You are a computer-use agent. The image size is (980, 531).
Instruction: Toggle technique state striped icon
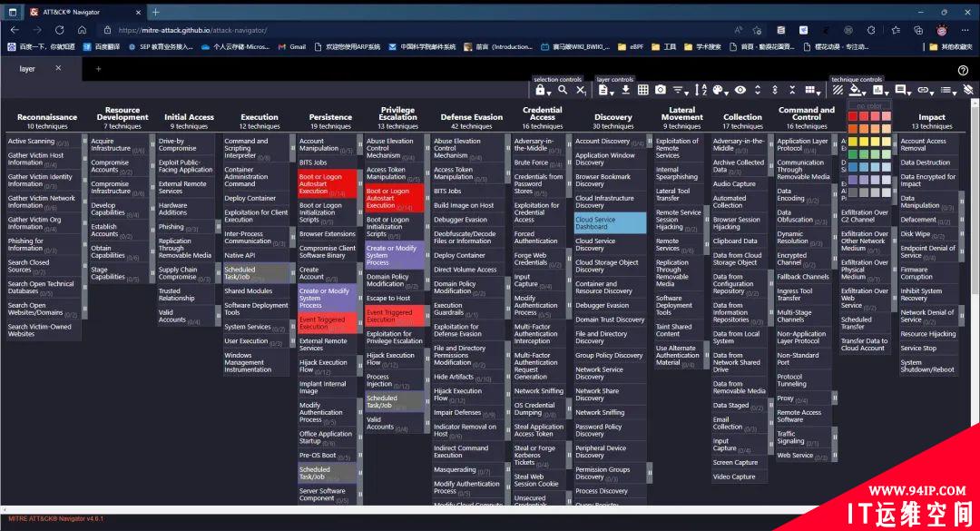tap(838, 91)
